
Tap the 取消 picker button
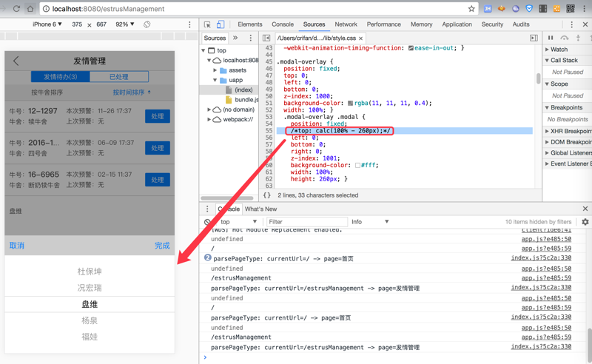(16, 246)
